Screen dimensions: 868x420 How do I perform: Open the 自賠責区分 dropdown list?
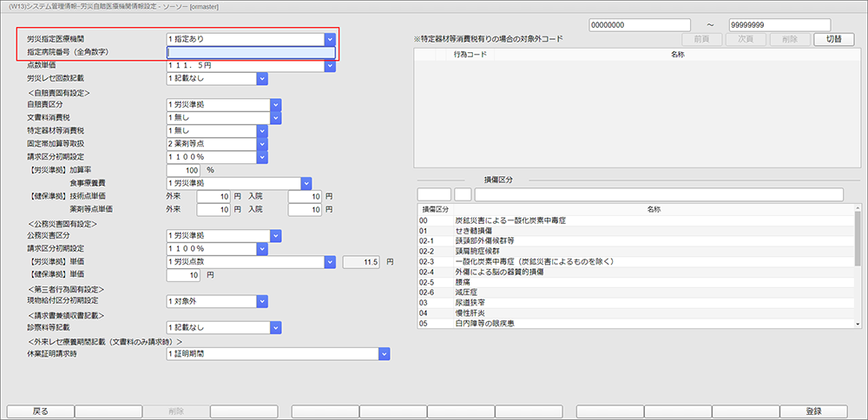pyautogui.click(x=277, y=104)
